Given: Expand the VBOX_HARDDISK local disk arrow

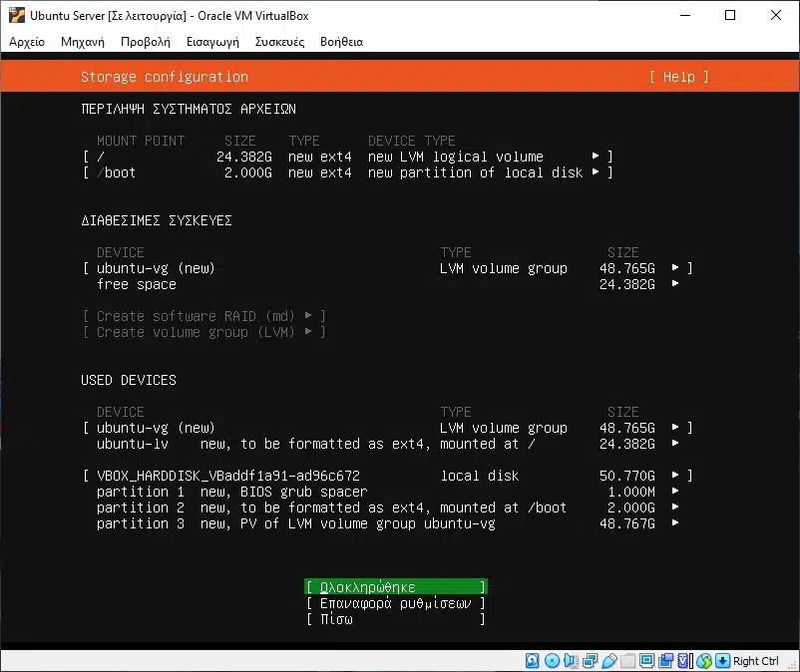Looking at the screenshot, I should [x=675, y=476].
